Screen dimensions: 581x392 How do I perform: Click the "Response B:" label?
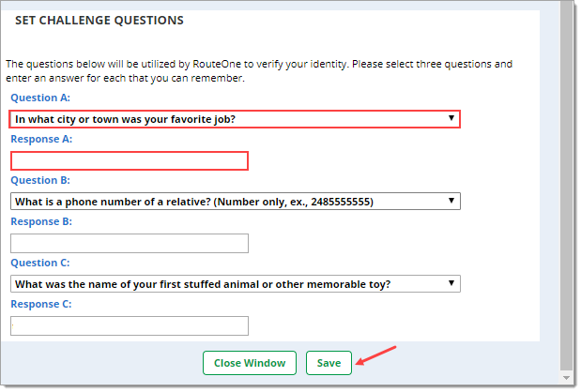pyautogui.click(x=41, y=221)
